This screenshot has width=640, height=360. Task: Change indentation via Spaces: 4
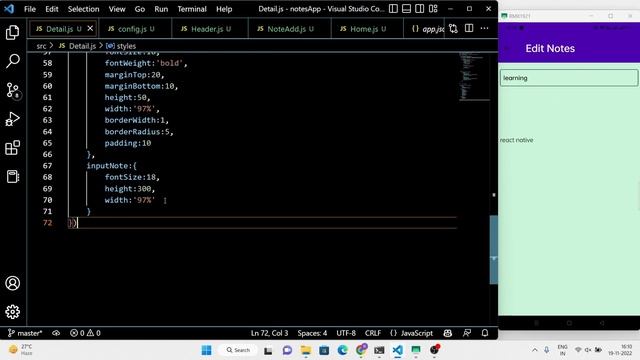click(312, 333)
